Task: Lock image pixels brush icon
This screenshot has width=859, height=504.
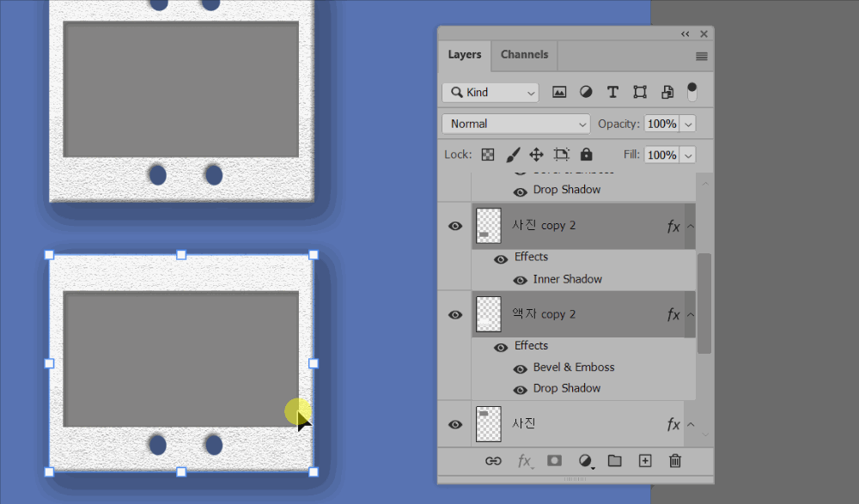Action: (x=513, y=155)
